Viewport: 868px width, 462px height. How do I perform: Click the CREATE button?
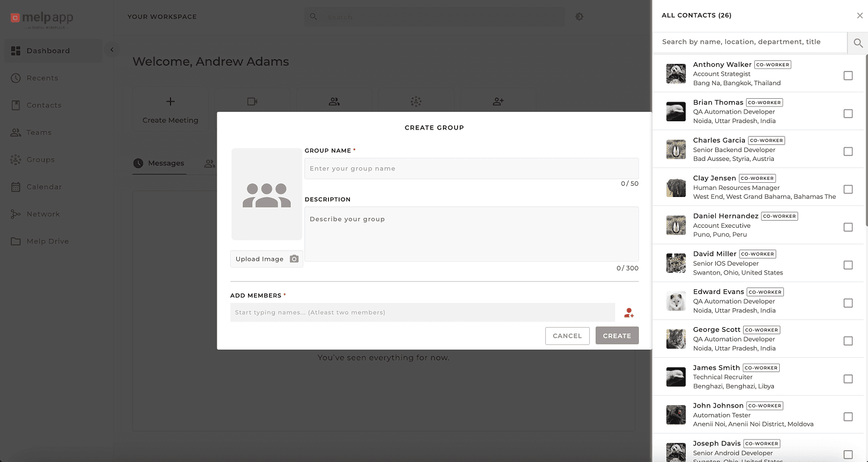(617, 335)
